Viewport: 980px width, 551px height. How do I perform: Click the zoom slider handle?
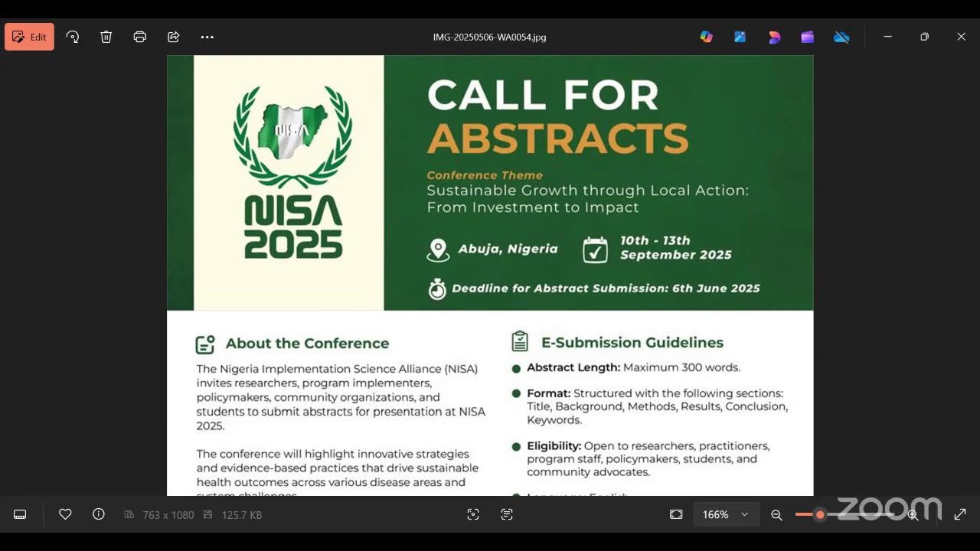click(x=820, y=515)
